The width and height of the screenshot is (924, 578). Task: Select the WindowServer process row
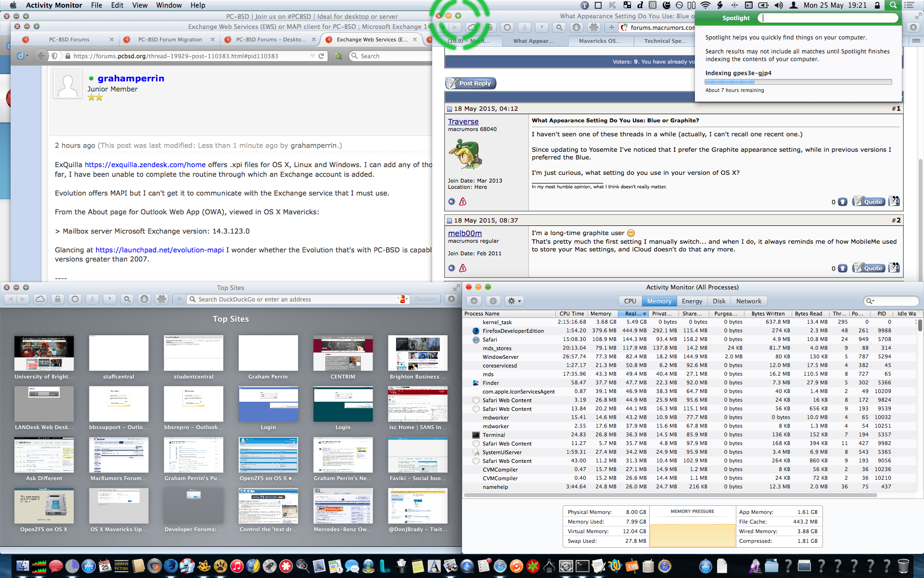(691, 356)
